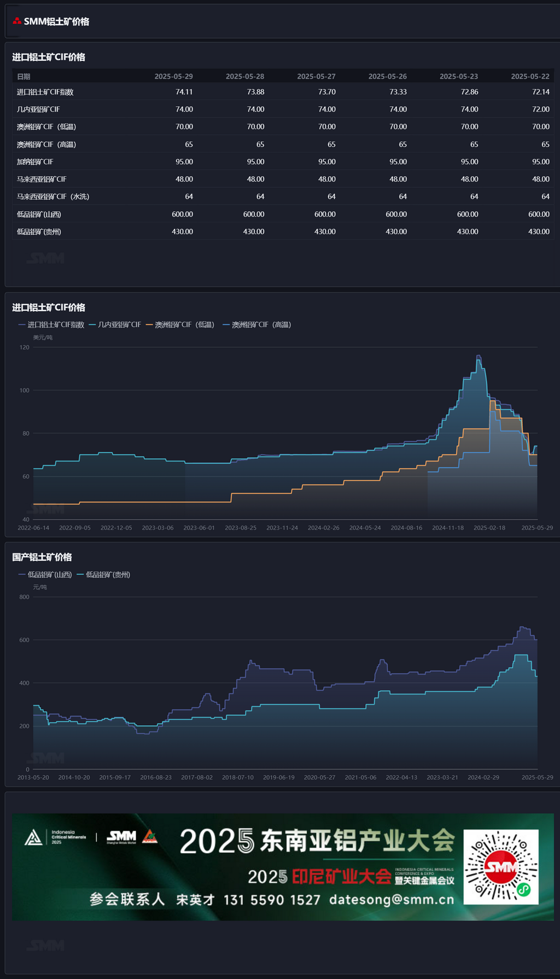
Task: Click the SMM logo in the banner
Action: (x=121, y=837)
